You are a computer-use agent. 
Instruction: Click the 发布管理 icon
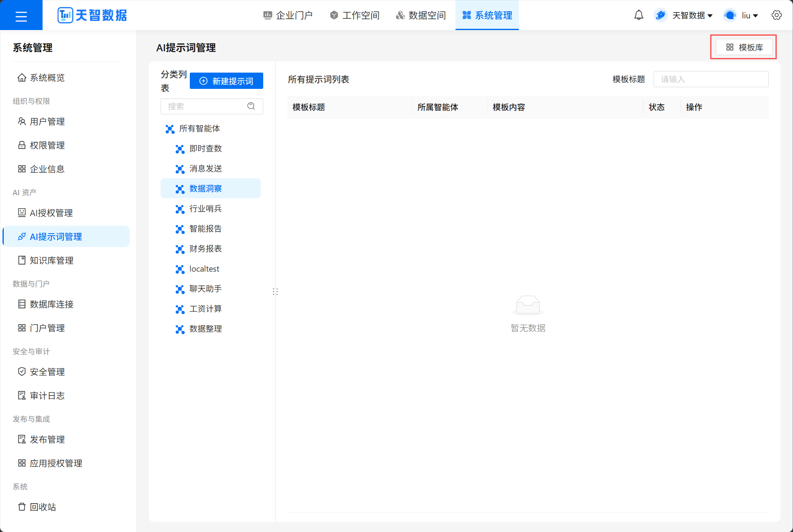tap(22, 439)
